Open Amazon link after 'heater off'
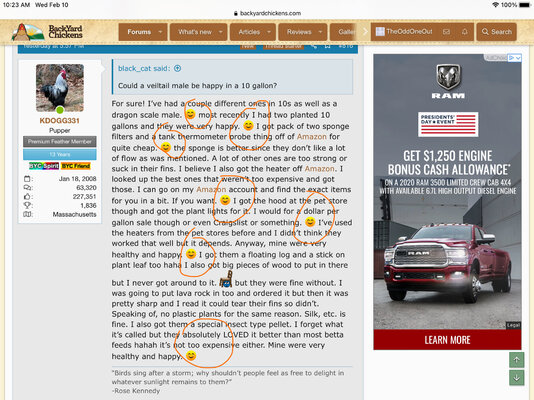Viewport: 534px width, 400px height. click(x=319, y=169)
